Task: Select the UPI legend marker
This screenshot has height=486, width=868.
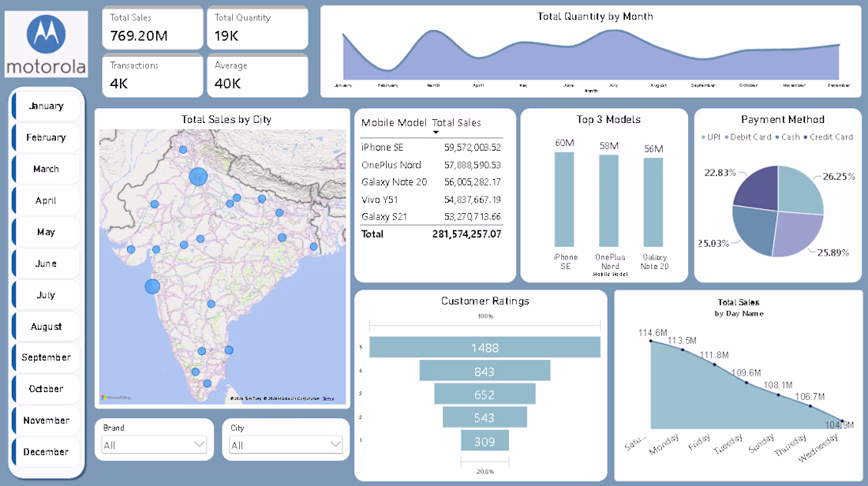Action: [703, 137]
